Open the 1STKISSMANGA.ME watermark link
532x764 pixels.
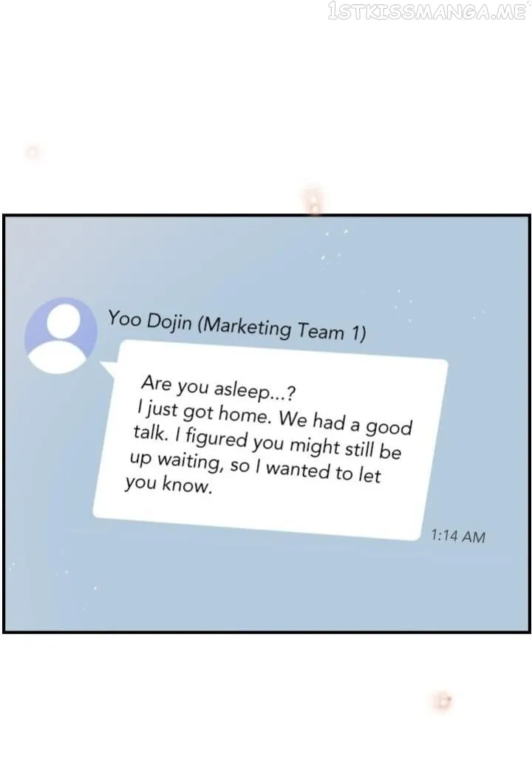[427, 10]
